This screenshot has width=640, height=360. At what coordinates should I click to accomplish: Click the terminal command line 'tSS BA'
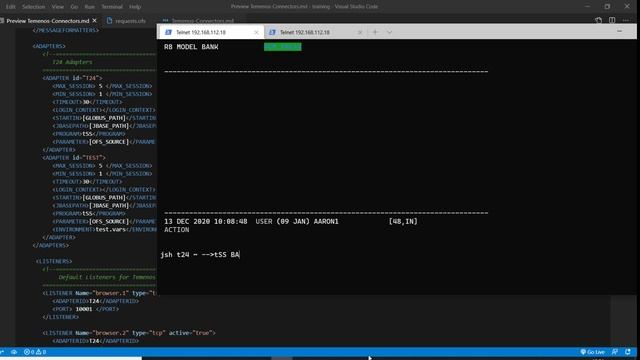pyautogui.click(x=227, y=255)
